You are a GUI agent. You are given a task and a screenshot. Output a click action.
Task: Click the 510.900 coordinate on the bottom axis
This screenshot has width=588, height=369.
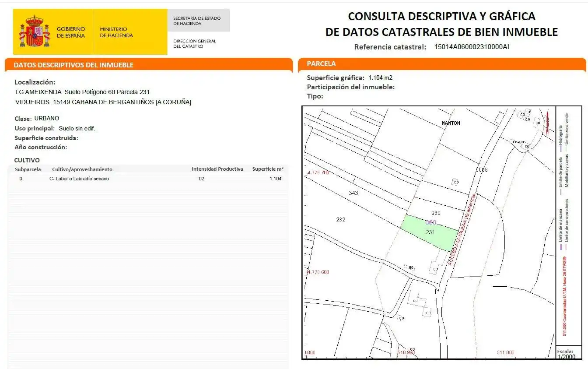tap(406, 352)
